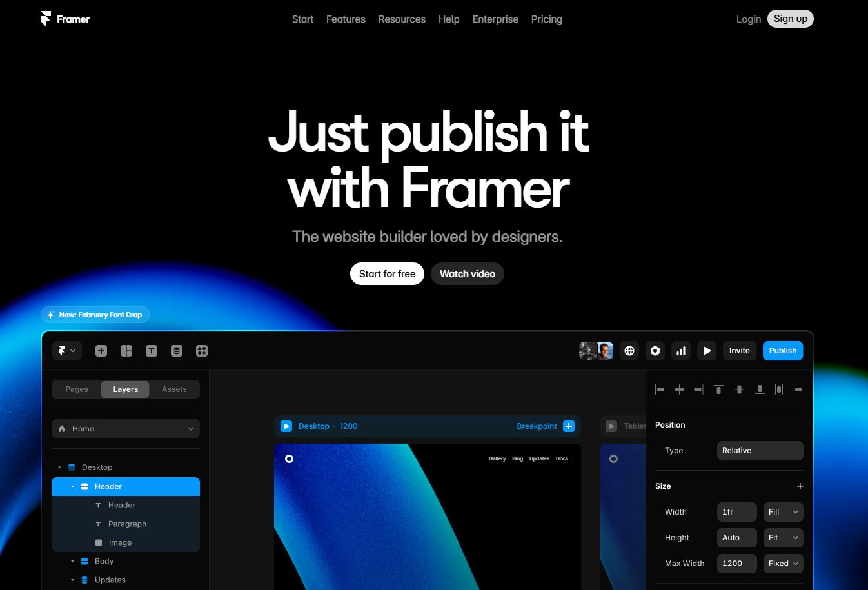Align left icon in properties panel
This screenshot has height=590, width=868.
660,389
